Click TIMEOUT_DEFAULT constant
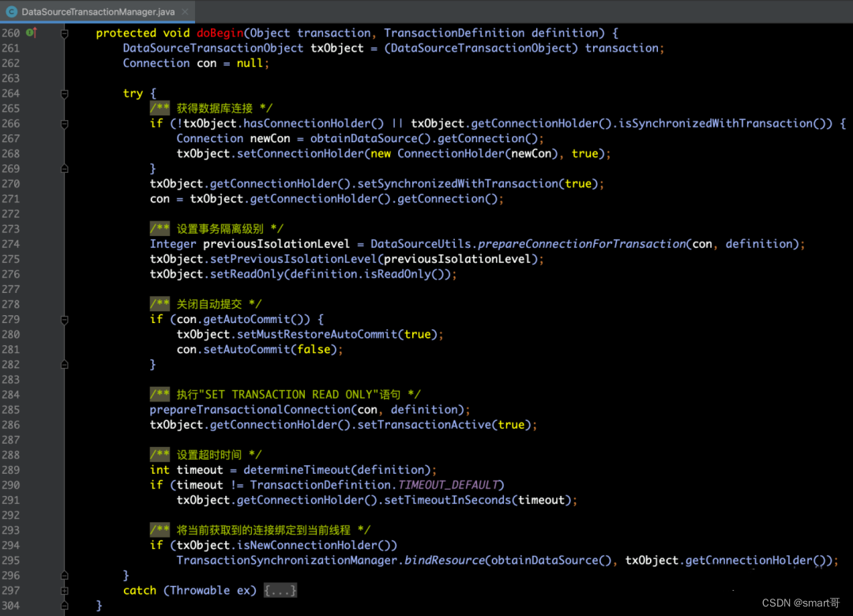 (x=449, y=485)
